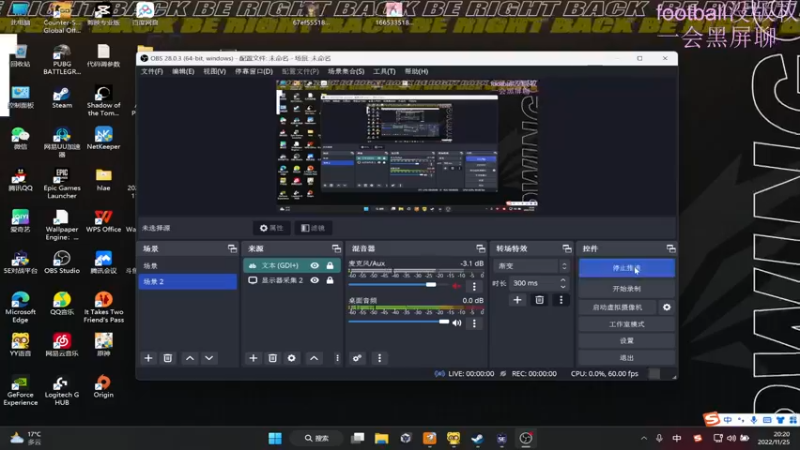
Task: Pop out the 场景 dock panel
Action: [232, 248]
